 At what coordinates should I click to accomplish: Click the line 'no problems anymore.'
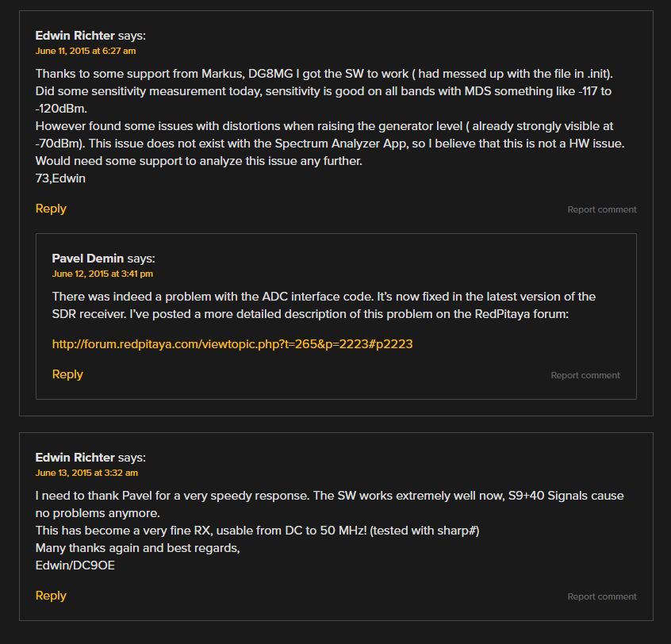97,513
